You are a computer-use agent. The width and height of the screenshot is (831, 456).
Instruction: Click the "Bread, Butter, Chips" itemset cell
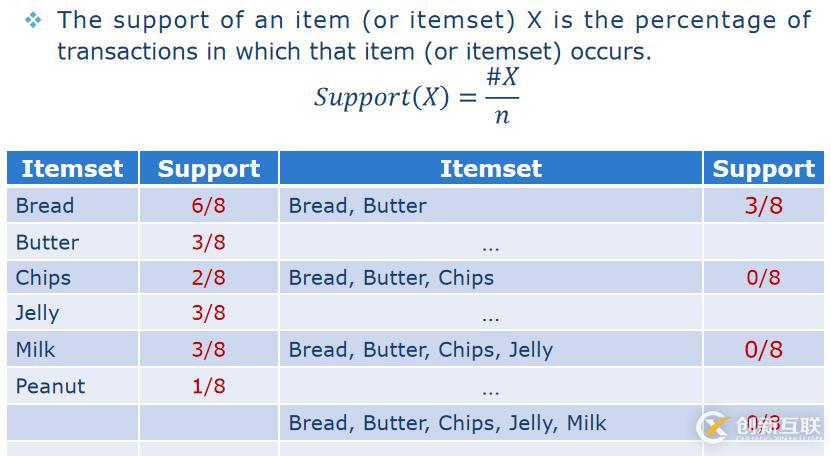point(391,278)
